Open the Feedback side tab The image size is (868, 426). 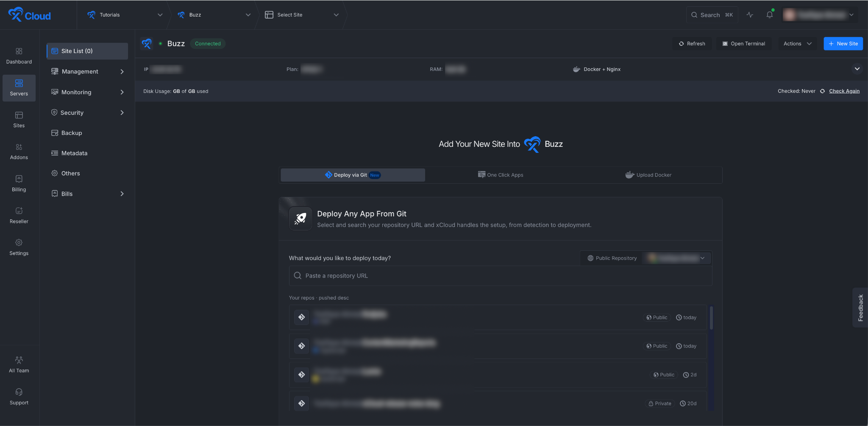[860, 308]
